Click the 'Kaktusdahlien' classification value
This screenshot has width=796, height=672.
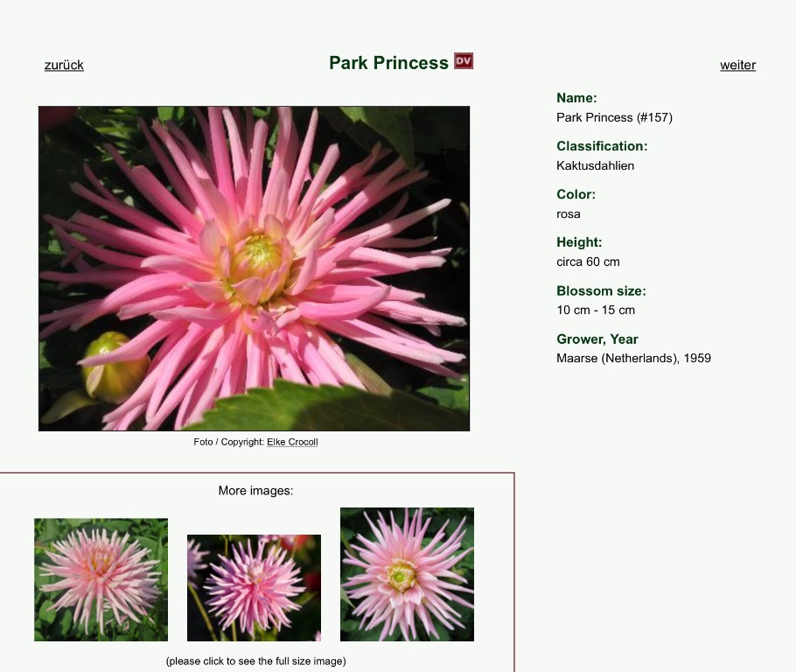(595, 165)
